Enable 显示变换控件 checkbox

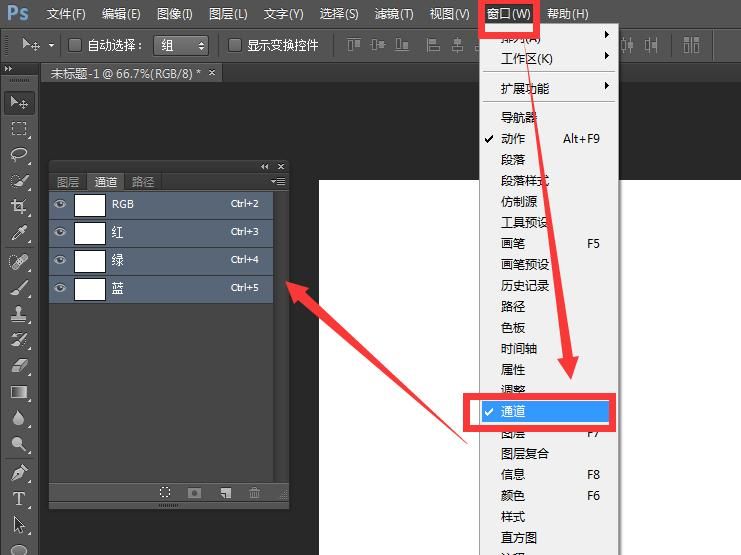click(234, 45)
